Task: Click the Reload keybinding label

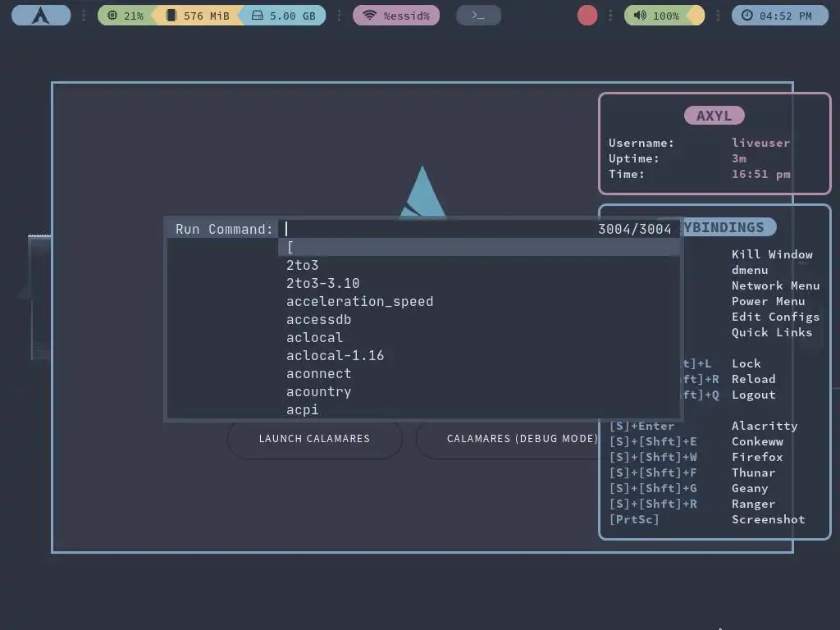Action: tap(753, 379)
